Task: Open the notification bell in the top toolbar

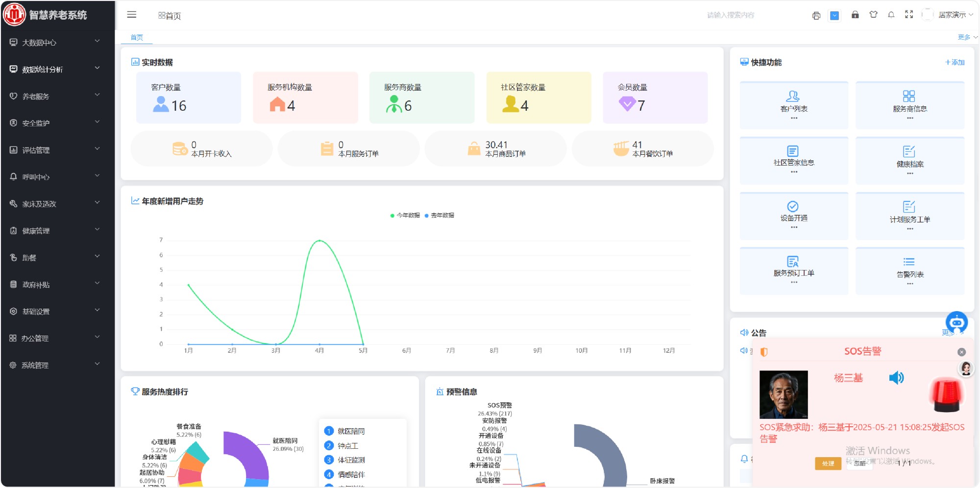Action: tap(891, 15)
